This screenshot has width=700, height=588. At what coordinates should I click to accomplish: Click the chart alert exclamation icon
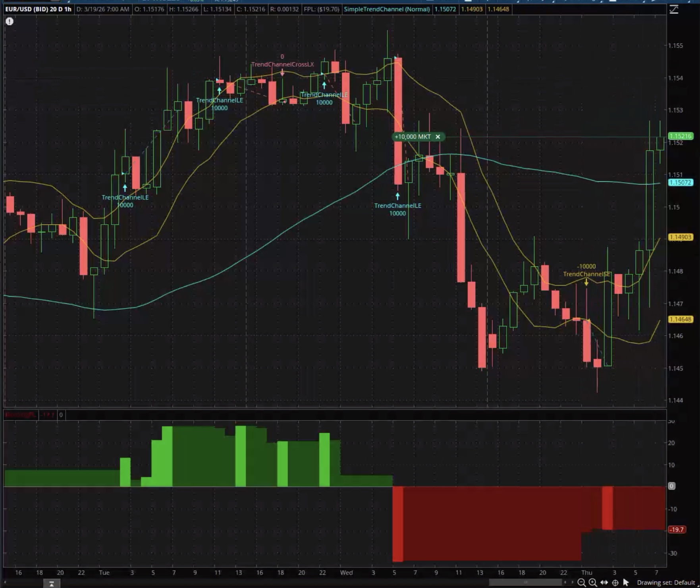[10, 21]
